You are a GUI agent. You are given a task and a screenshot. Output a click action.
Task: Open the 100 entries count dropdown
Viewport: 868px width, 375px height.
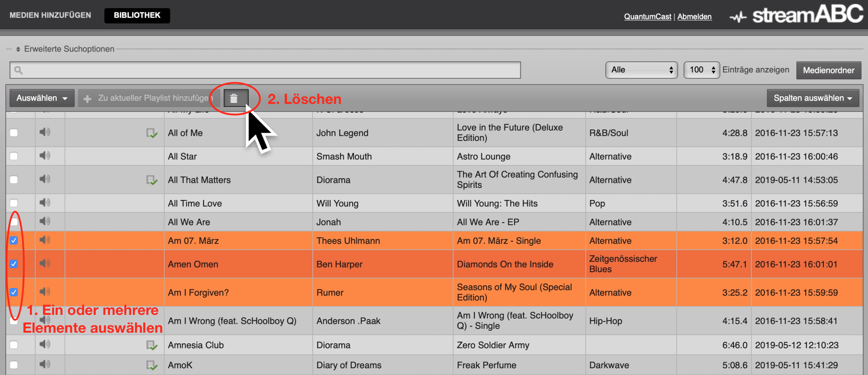coord(702,70)
